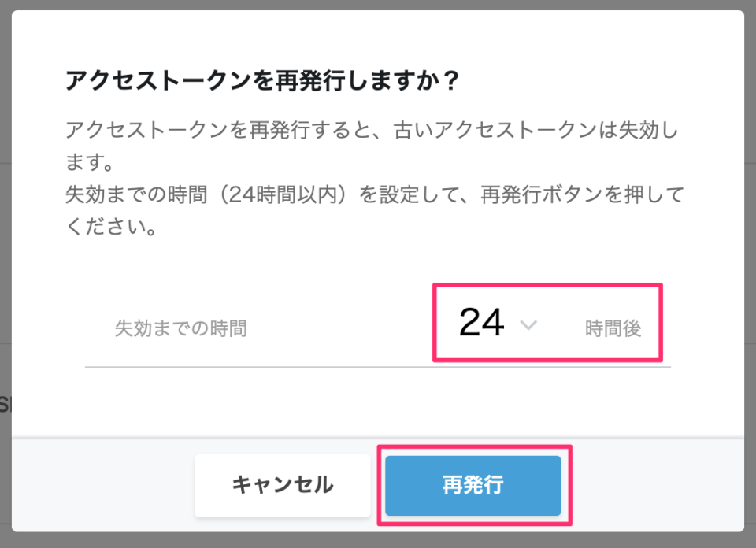Confirm token reissue with the blue button
Image resolution: width=756 pixels, height=548 pixels.
pos(472,485)
